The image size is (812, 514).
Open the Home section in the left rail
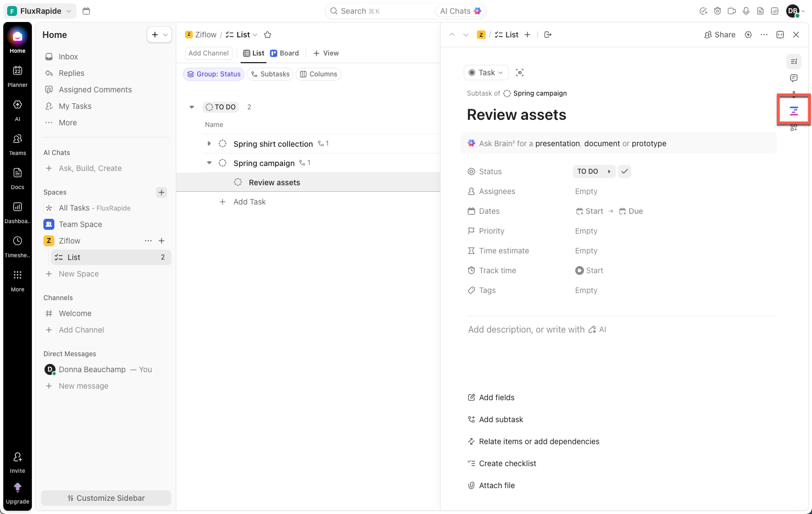tap(18, 41)
